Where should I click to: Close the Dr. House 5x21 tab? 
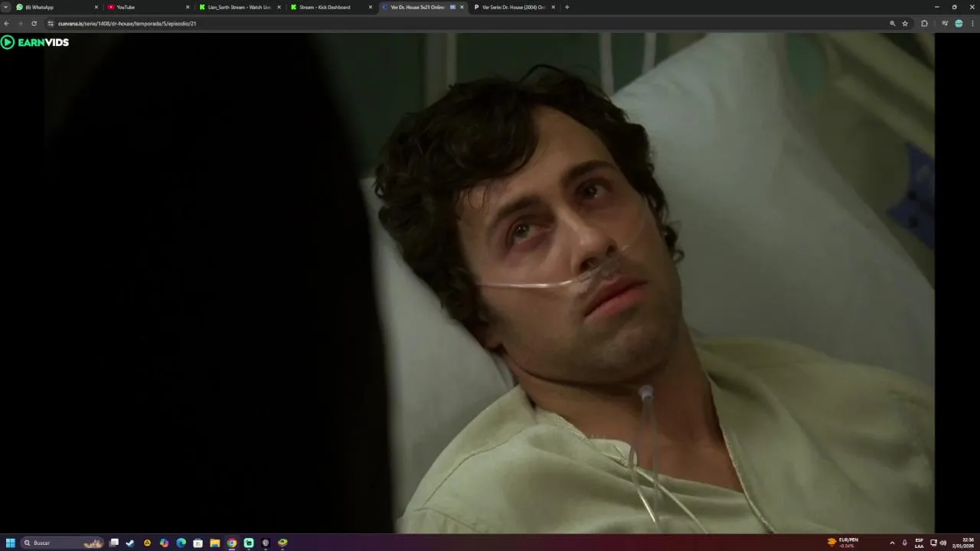pos(462,7)
